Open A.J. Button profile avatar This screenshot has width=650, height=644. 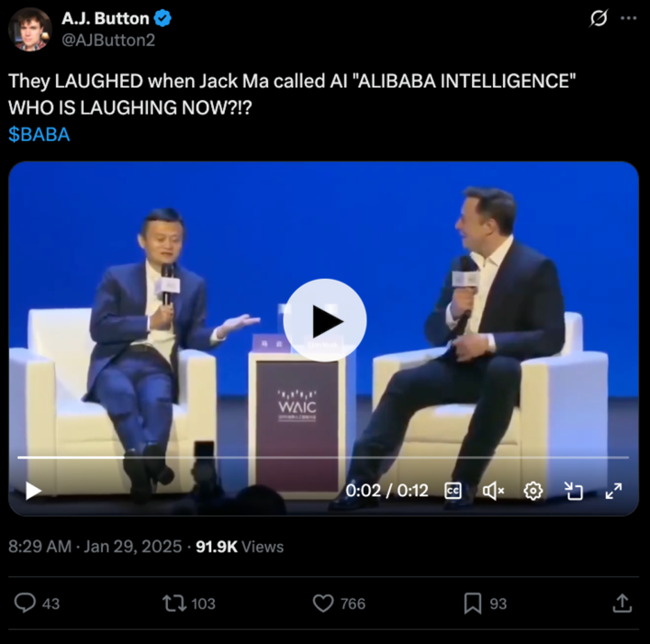pyautogui.click(x=30, y=29)
